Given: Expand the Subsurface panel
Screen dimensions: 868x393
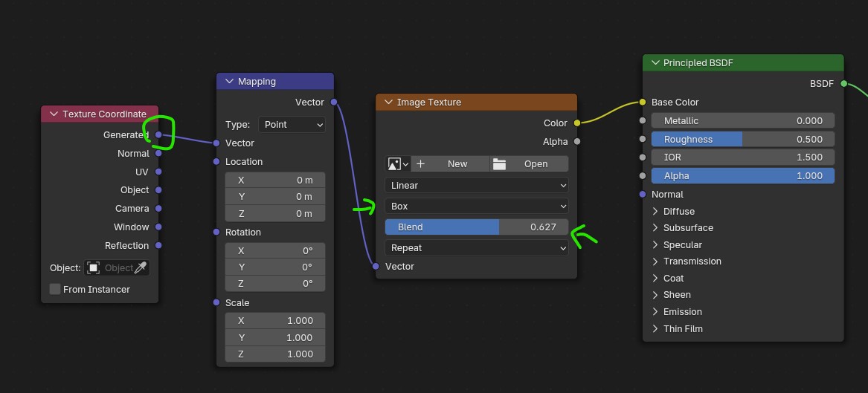Looking at the screenshot, I should (655, 228).
